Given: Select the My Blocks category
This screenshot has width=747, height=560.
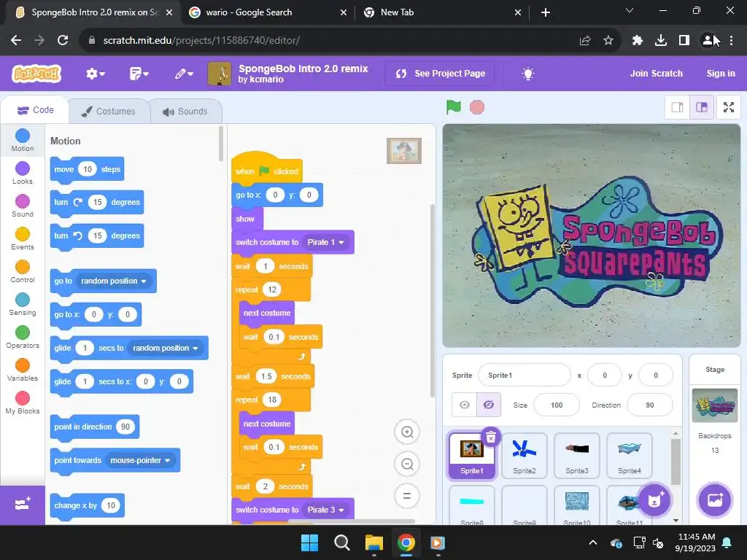Looking at the screenshot, I should [23, 402].
